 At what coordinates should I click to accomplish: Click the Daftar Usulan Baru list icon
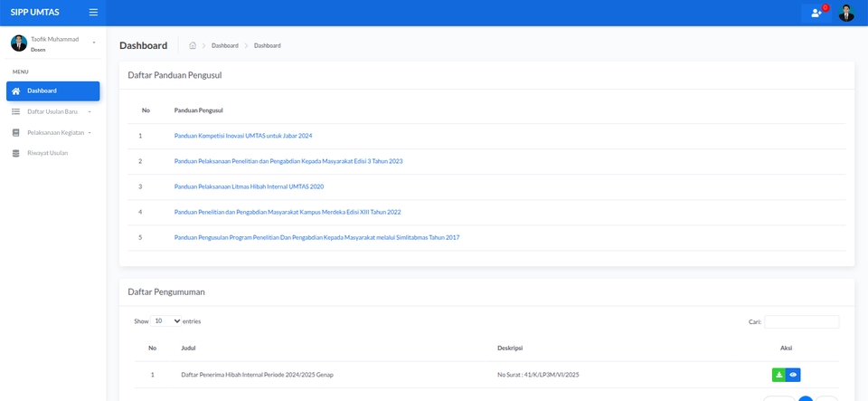click(x=15, y=111)
